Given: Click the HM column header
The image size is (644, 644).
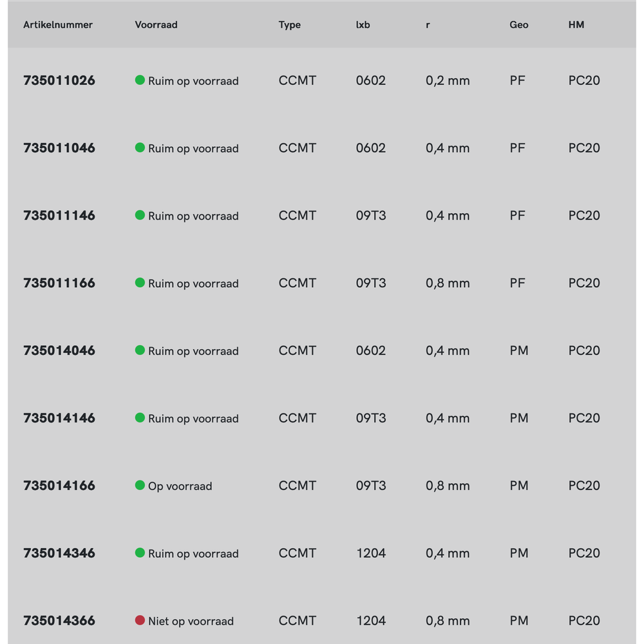Looking at the screenshot, I should [576, 25].
